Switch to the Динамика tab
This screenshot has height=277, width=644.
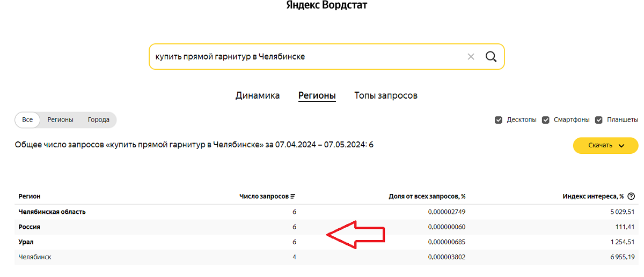[258, 95]
